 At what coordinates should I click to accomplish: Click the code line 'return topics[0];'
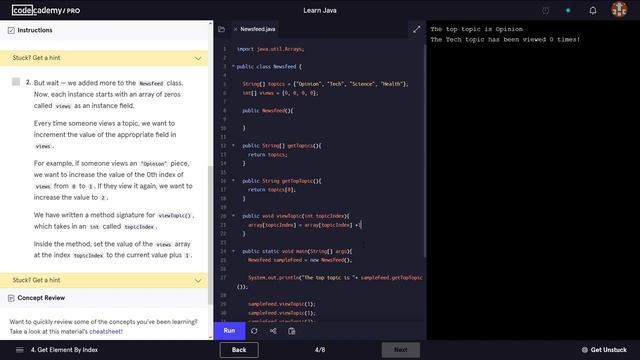pyautogui.click(x=271, y=189)
